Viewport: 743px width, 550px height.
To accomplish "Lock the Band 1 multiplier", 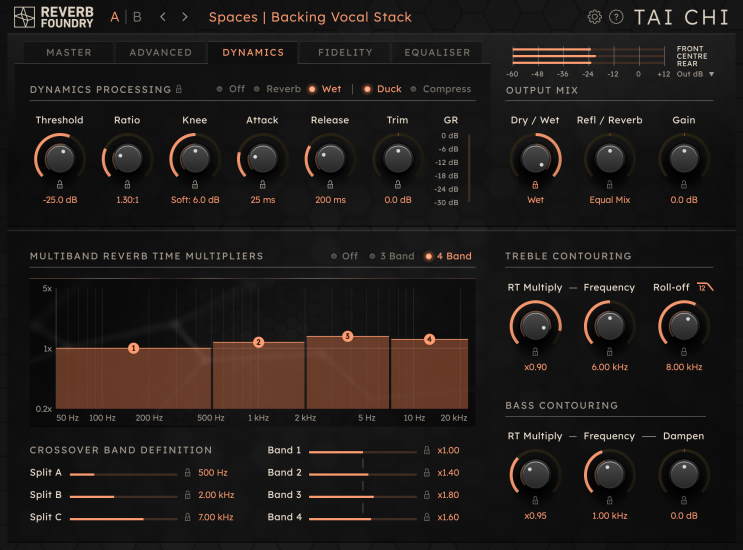I will [427, 450].
